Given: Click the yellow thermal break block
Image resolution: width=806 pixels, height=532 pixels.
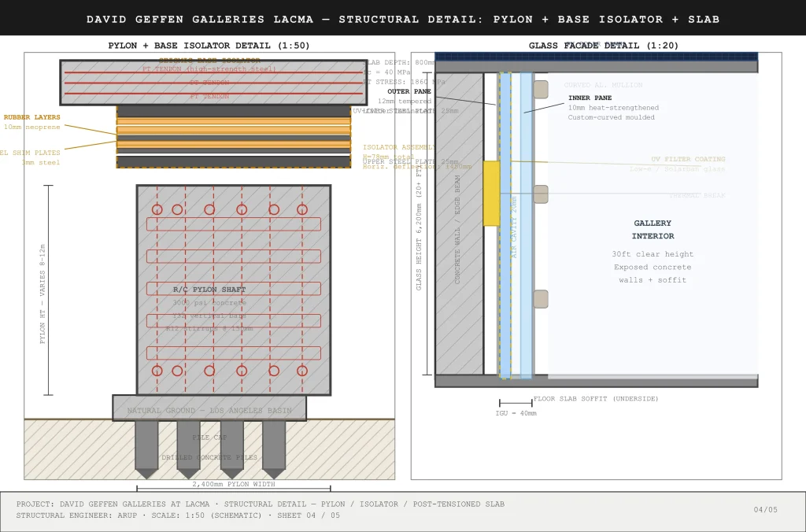Looking at the screenshot, I should click(491, 194).
